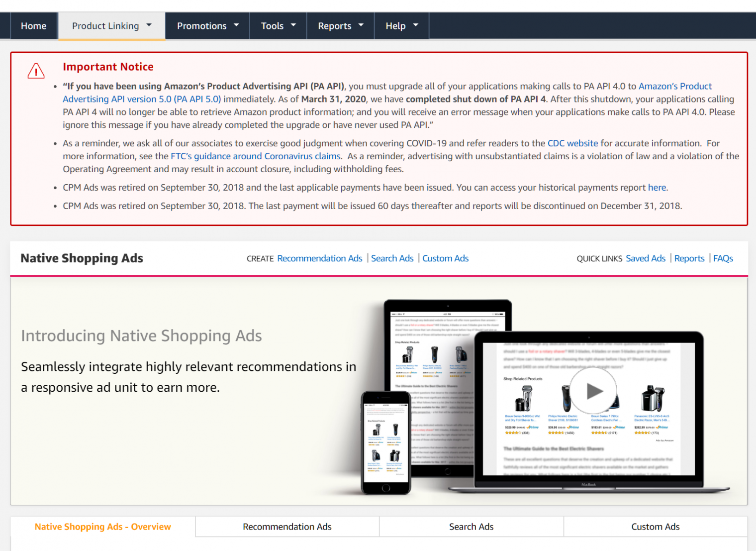Open the Help menu
The image size is (756, 551).
pos(402,26)
